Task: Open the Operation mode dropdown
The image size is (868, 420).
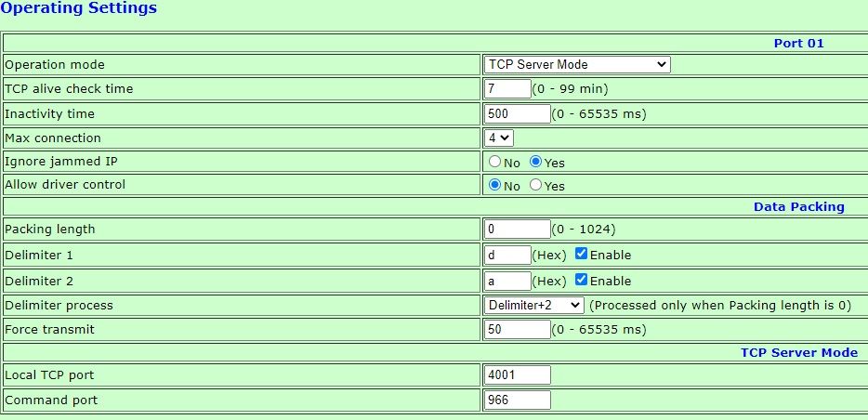Action: point(577,64)
